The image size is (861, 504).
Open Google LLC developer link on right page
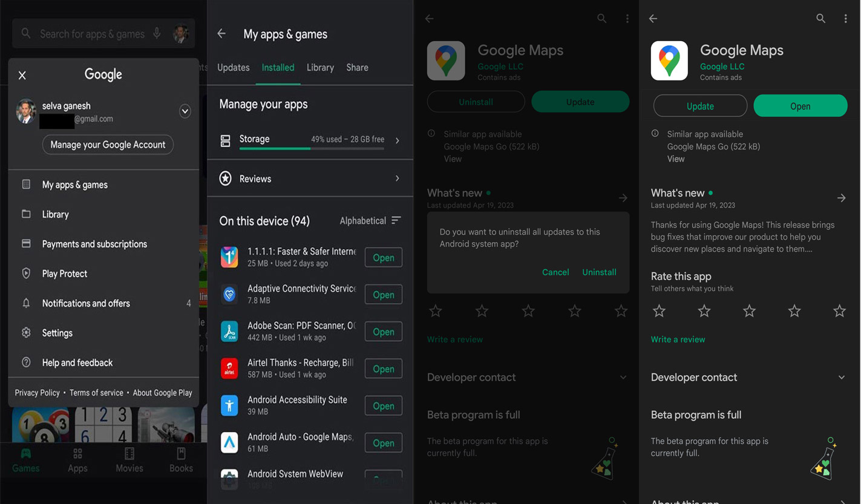(x=722, y=67)
